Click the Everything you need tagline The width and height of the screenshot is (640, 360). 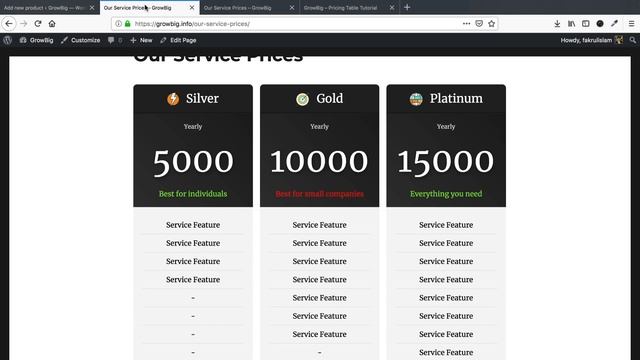point(446,194)
